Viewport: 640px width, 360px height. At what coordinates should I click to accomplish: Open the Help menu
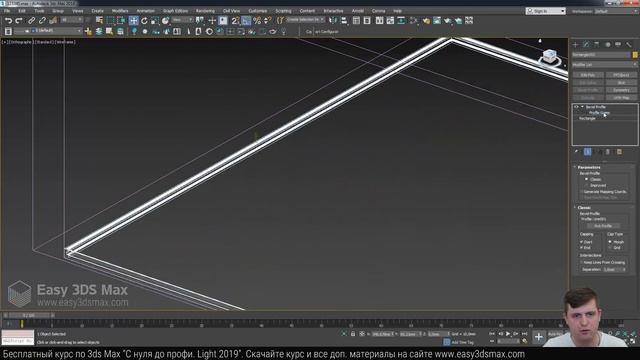coord(398,11)
